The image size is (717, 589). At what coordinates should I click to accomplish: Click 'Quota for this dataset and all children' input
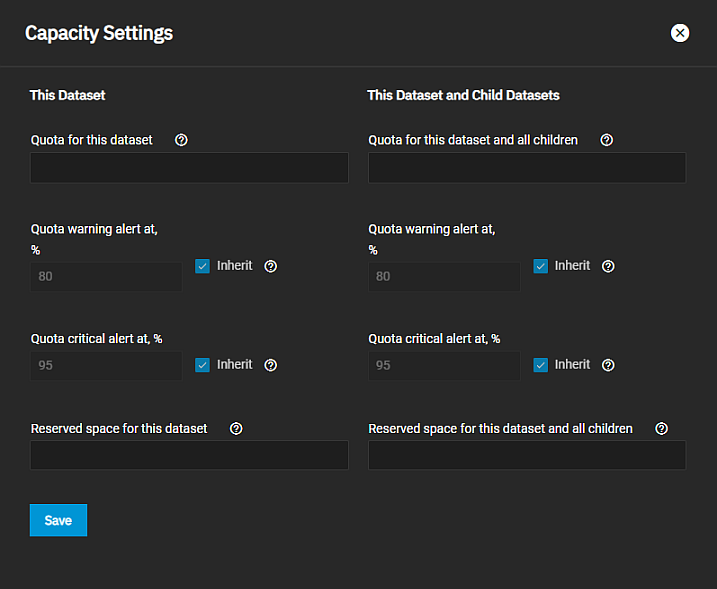point(527,168)
